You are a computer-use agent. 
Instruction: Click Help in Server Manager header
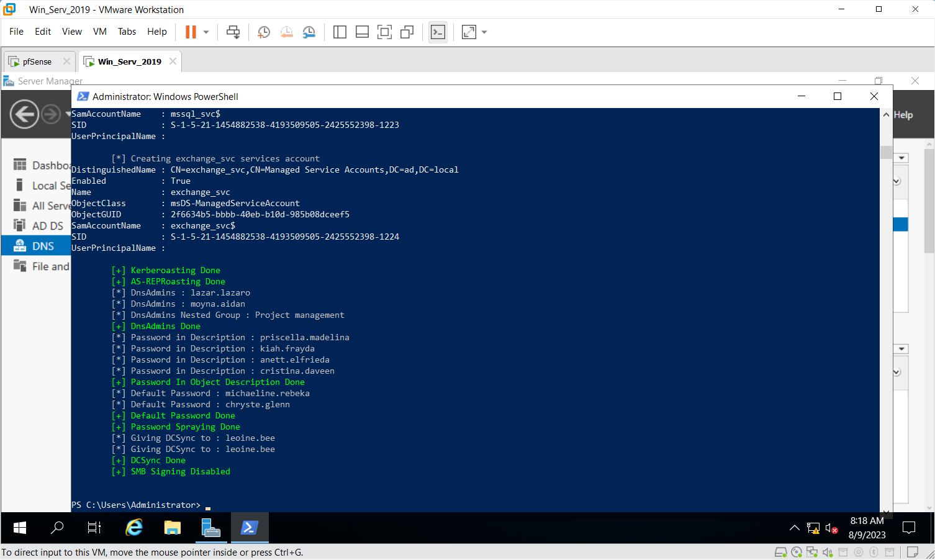[903, 115]
